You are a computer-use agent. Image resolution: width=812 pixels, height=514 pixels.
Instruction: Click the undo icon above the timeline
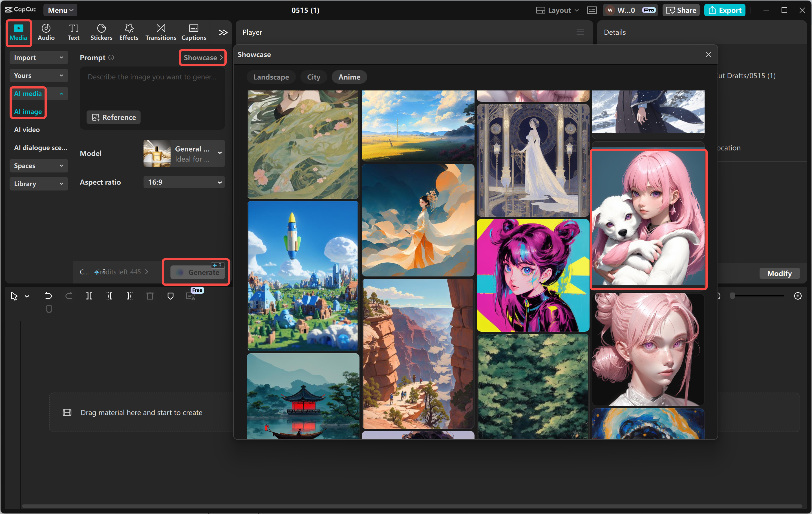pos(48,296)
